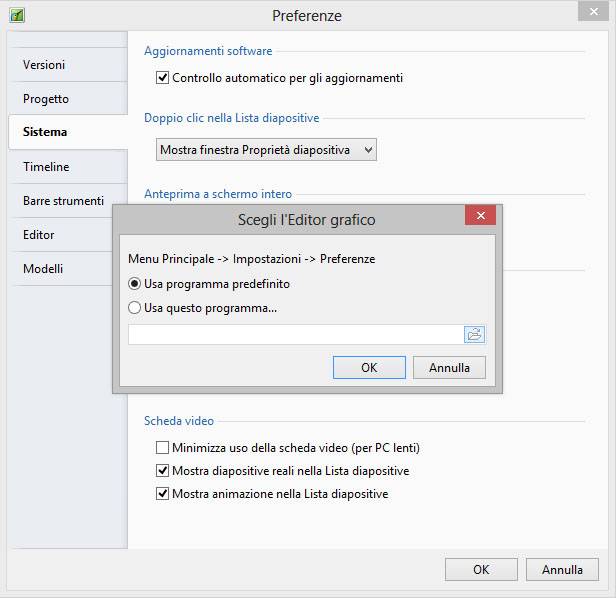Switch to the Versioni tab
The image size is (616, 598).
click(x=44, y=65)
